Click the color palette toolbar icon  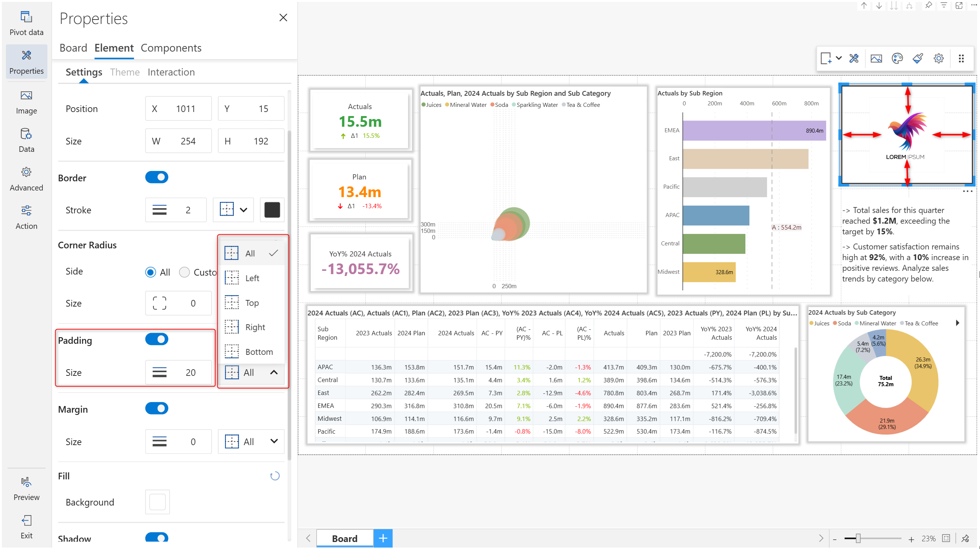(x=897, y=59)
